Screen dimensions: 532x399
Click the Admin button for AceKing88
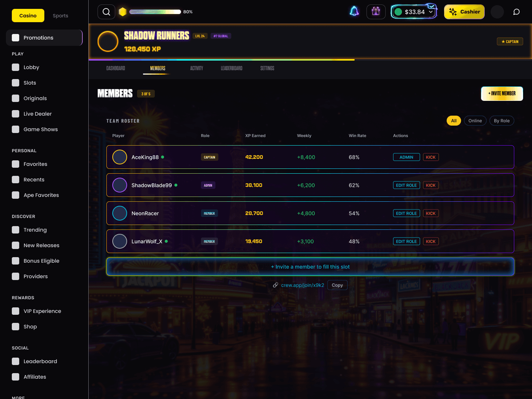point(406,157)
